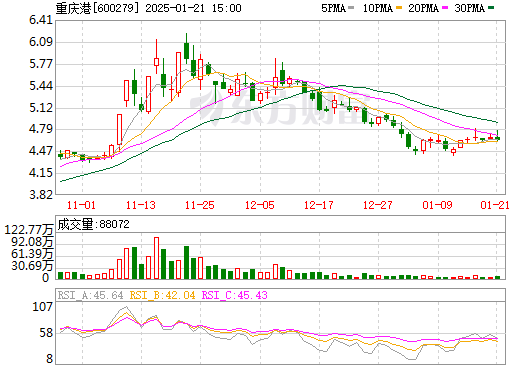The image size is (520, 365).
Task: Click the 重庆港[600279] stock title
Action: point(97,8)
